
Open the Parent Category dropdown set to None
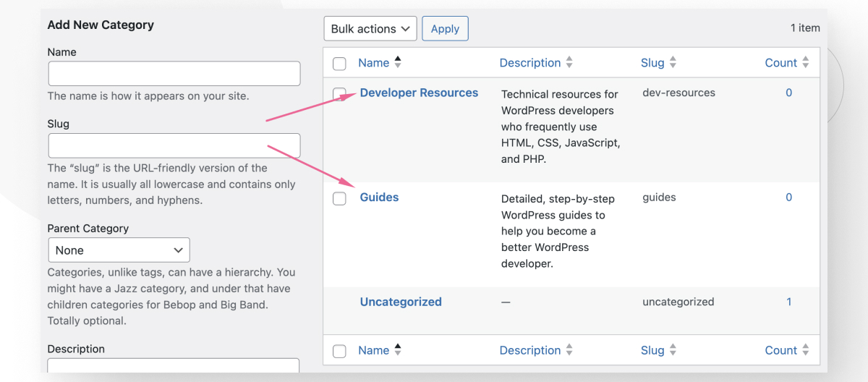[x=119, y=250]
